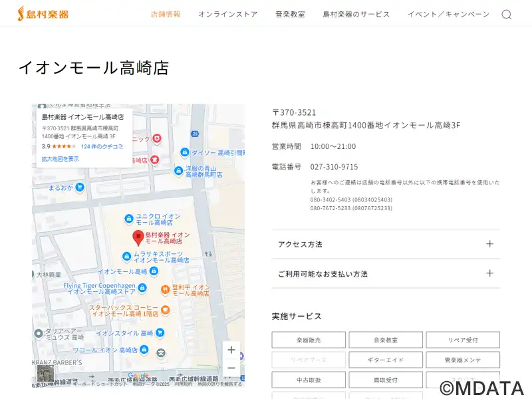
Task: Click the ギターエイド service button
Action: coord(386,360)
